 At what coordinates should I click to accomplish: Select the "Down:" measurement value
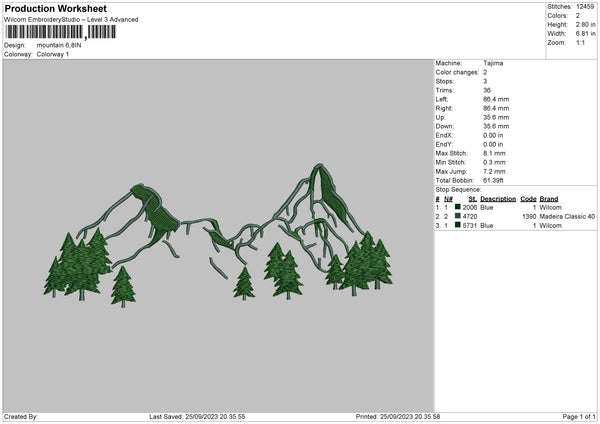click(496, 126)
